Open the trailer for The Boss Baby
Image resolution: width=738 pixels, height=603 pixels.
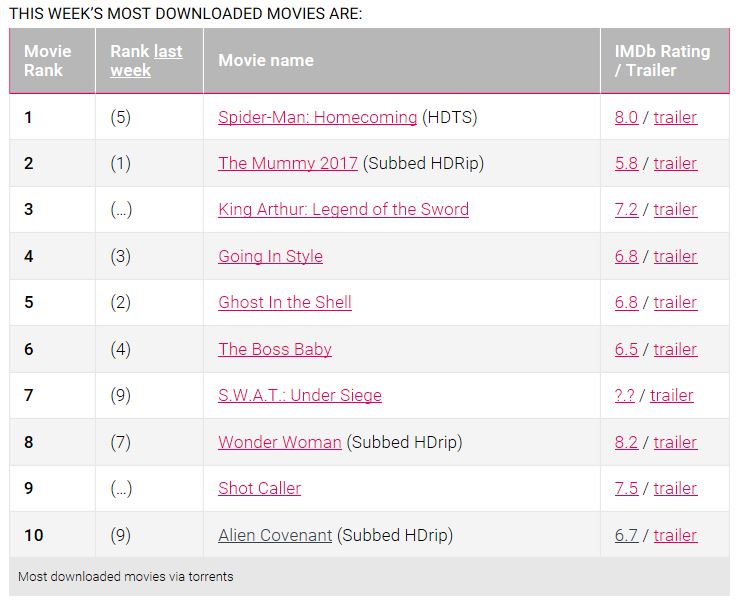point(675,349)
